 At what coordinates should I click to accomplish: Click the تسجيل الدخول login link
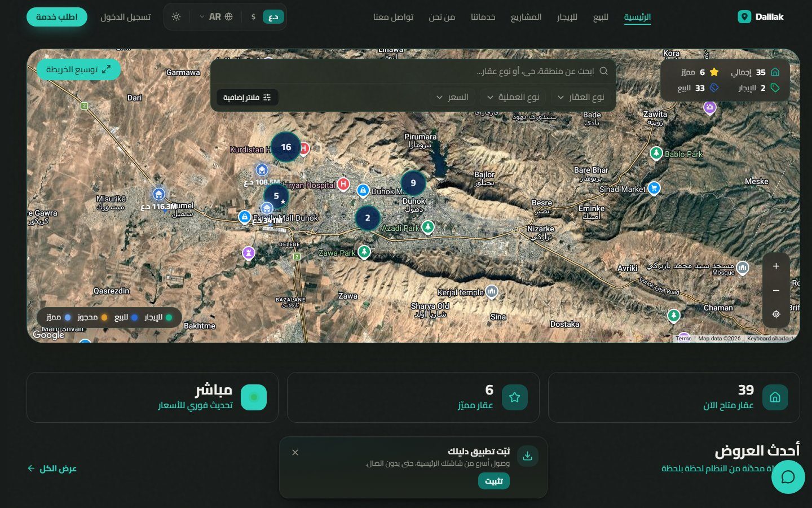tap(126, 17)
